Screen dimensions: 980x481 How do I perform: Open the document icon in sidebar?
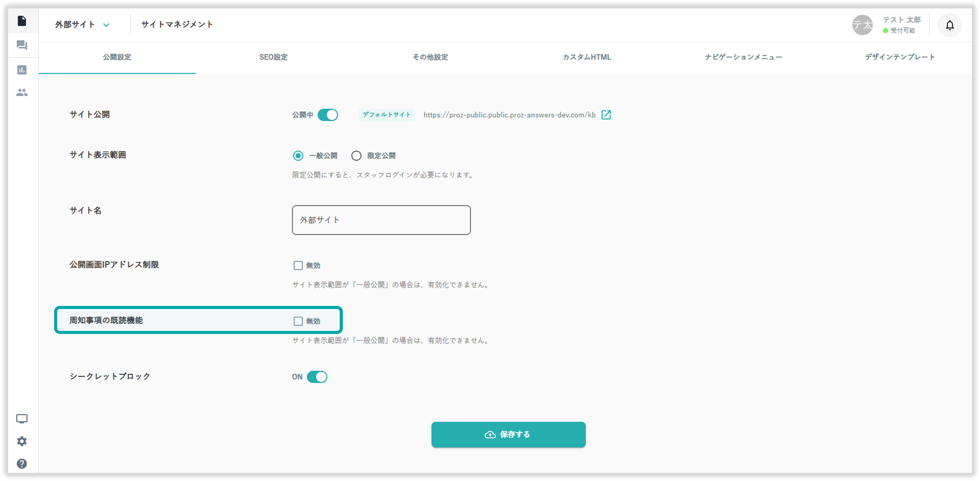[22, 21]
